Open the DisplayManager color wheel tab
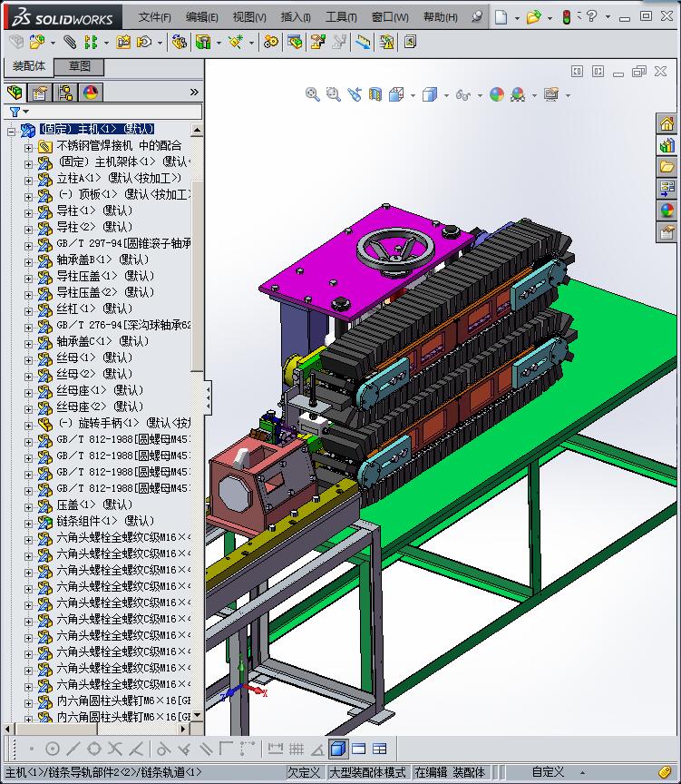This screenshot has height=784, width=681. pos(91,93)
